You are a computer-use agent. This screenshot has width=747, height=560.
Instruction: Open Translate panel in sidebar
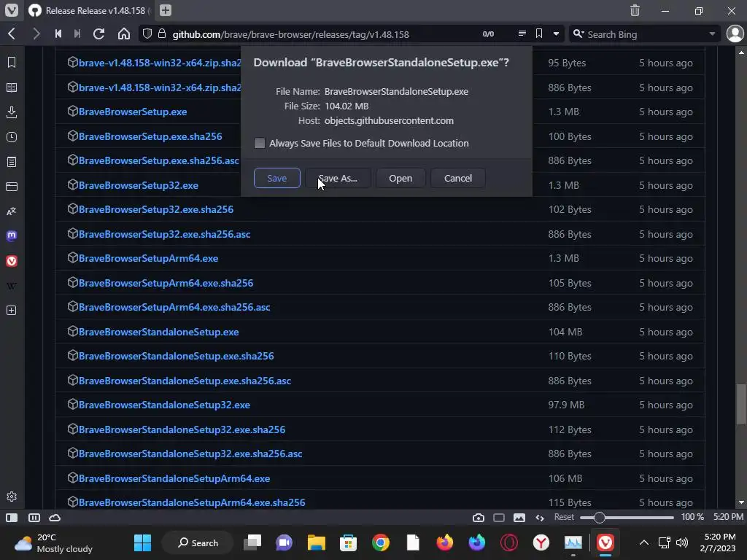tap(12, 211)
